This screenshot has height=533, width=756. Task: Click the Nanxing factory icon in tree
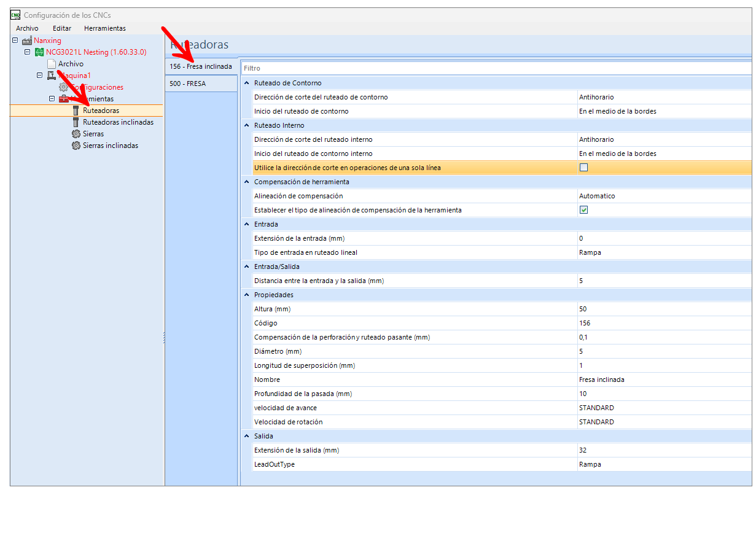click(x=26, y=41)
